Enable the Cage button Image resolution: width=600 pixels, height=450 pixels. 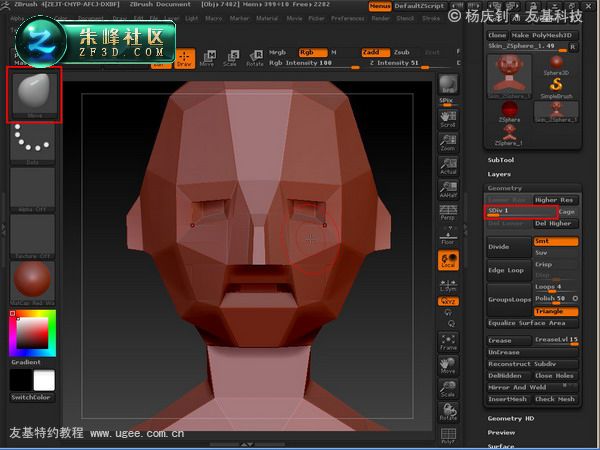567,212
